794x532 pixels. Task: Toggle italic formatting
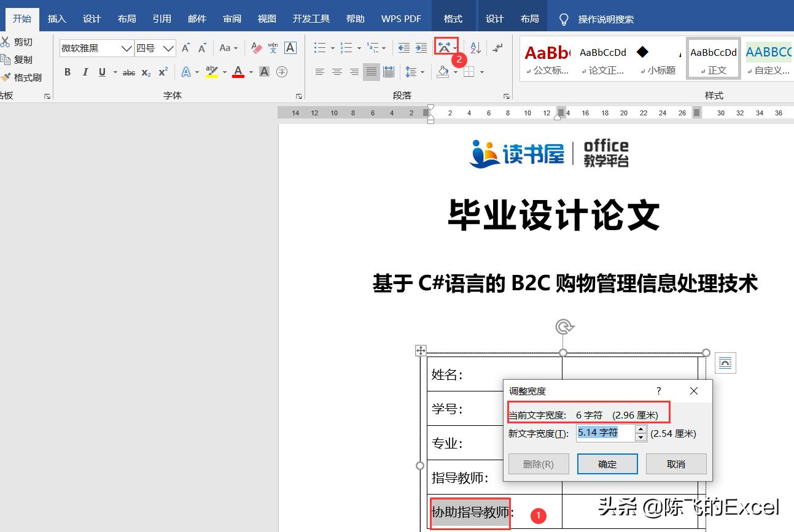click(85, 72)
